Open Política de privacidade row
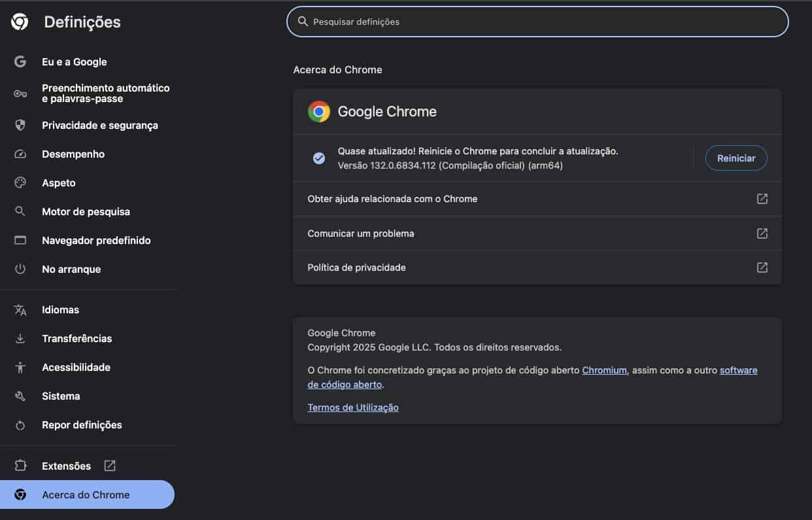This screenshot has width=812, height=520. point(537,268)
